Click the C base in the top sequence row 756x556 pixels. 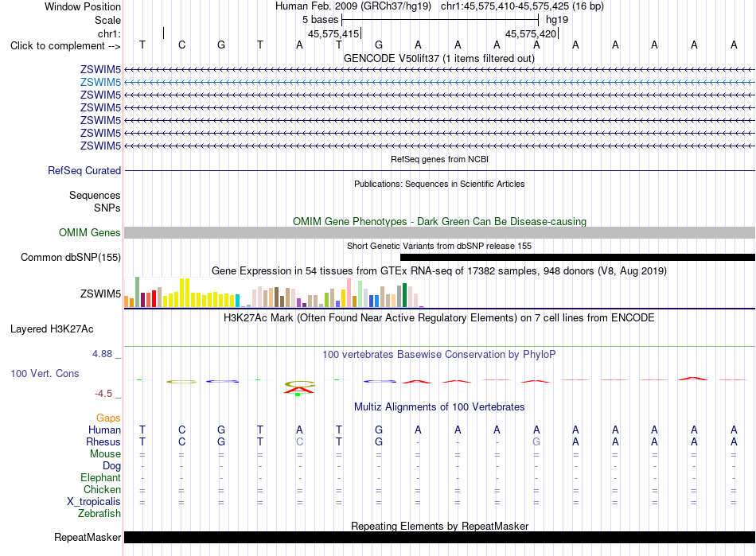click(x=181, y=45)
